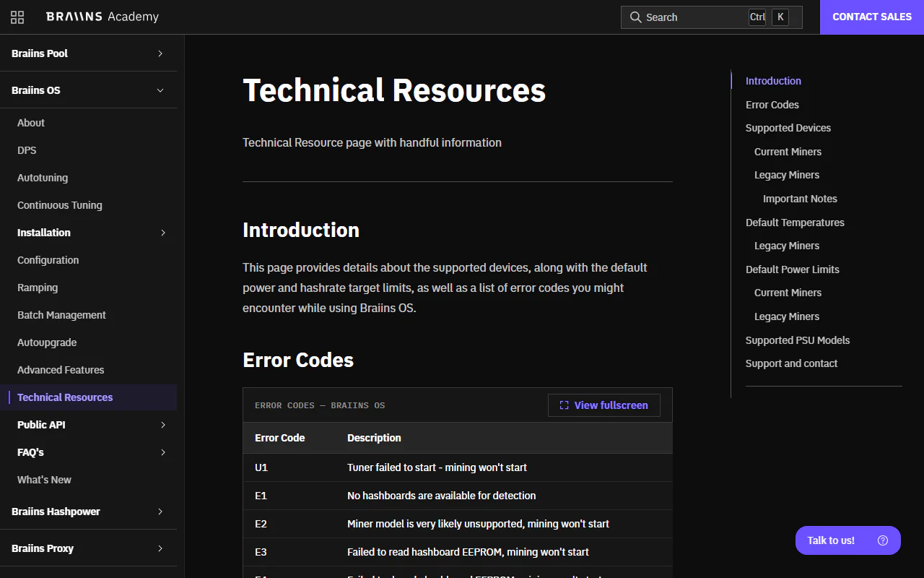Expand the FAQ's submenu
924x578 pixels.
coord(88,452)
